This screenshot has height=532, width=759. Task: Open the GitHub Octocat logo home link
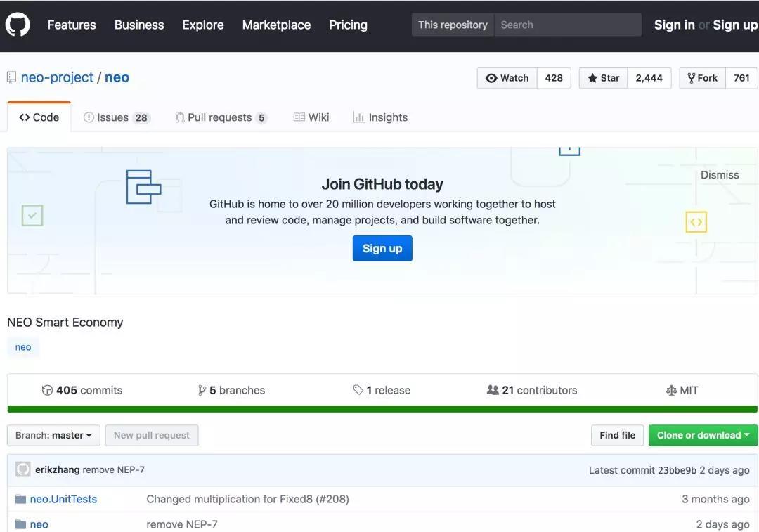(18, 24)
